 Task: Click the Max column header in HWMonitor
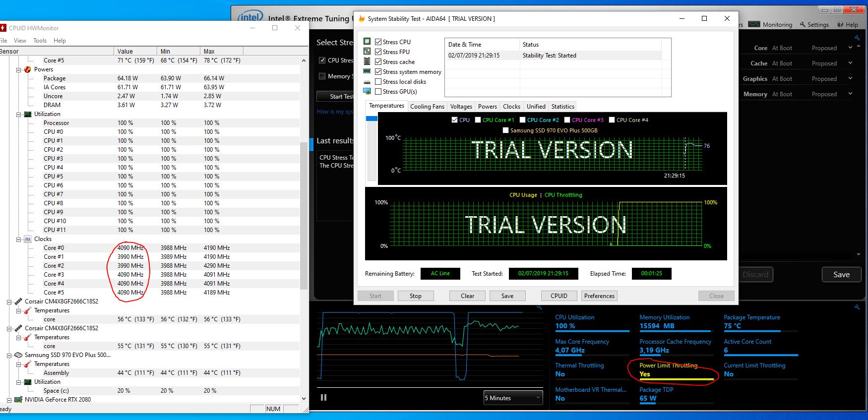coord(222,51)
